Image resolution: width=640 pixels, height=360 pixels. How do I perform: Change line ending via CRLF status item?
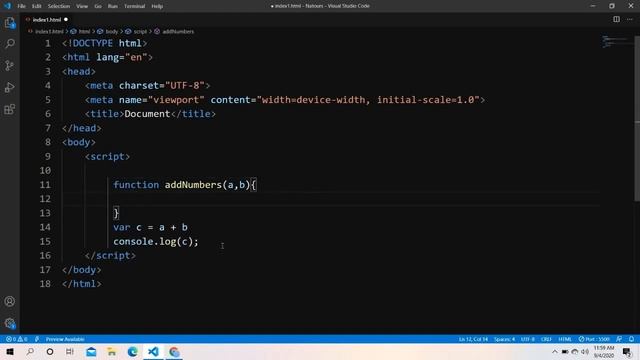click(546, 339)
